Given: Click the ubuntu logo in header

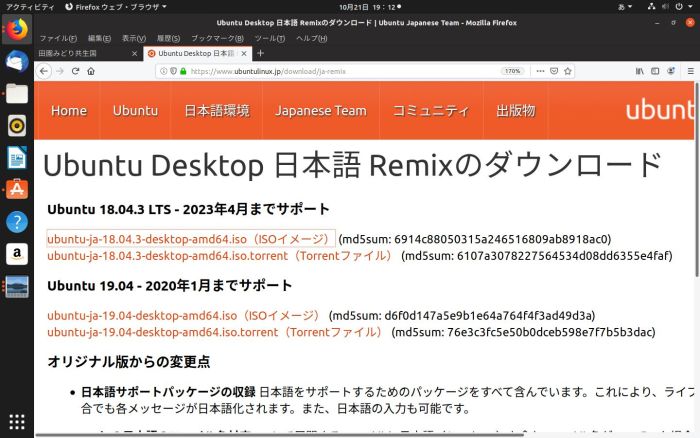Looking at the screenshot, I should point(660,110).
